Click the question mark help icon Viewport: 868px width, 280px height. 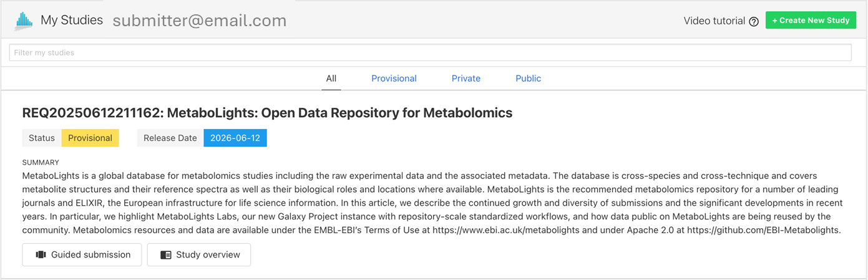pyautogui.click(x=754, y=21)
